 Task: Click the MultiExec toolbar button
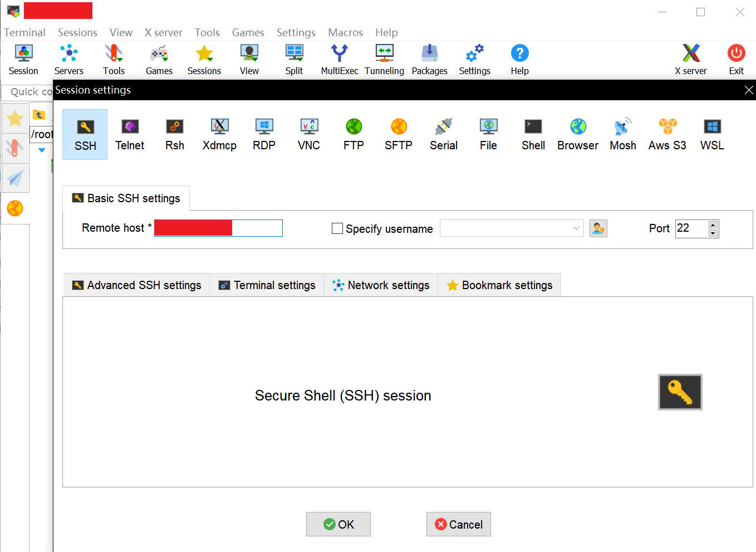[x=339, y=60]
